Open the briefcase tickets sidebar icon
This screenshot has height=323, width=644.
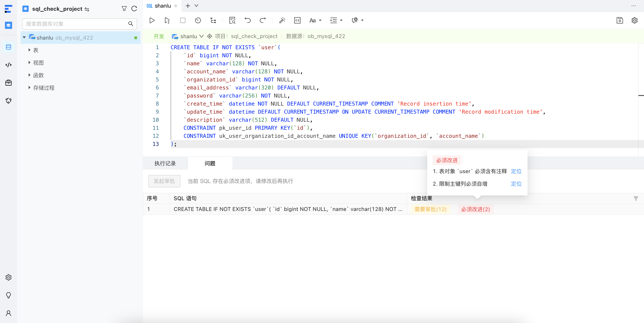(x=9, y=83)
